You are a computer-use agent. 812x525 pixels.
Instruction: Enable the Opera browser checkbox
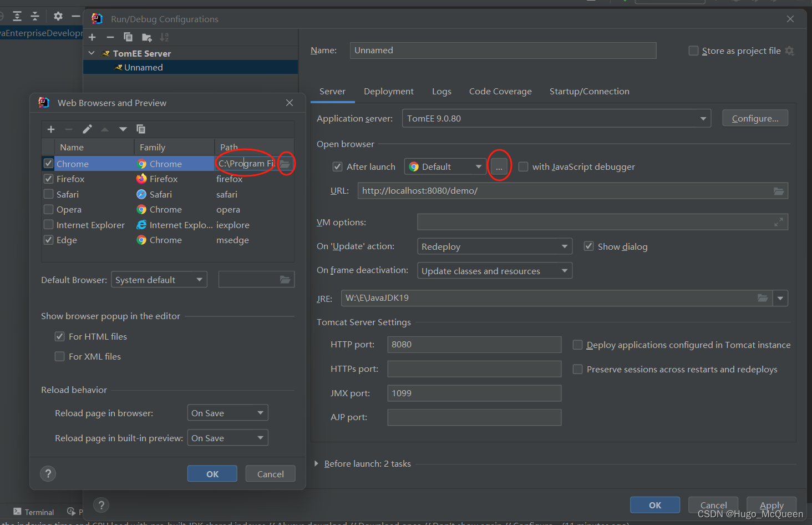pos(48,209)
